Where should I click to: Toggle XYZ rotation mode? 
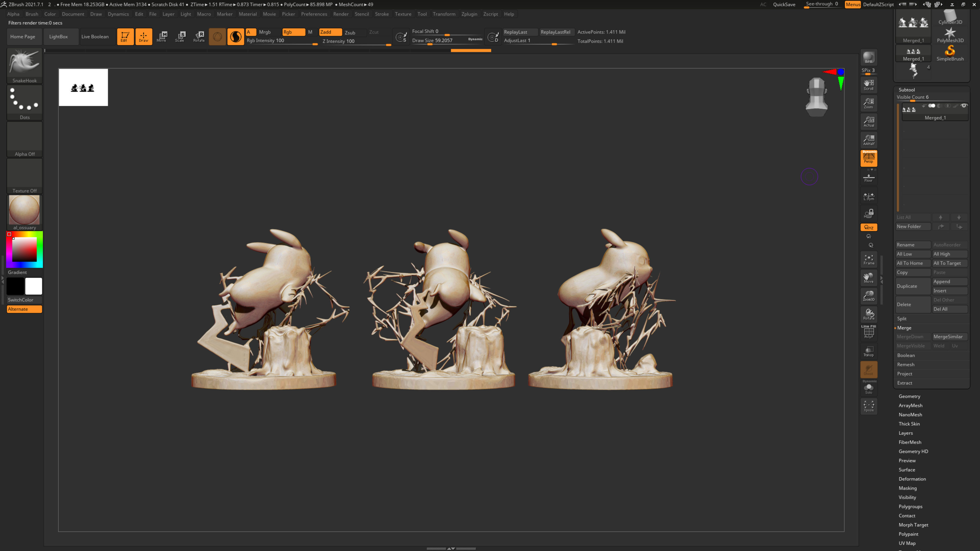pos(869,227)
